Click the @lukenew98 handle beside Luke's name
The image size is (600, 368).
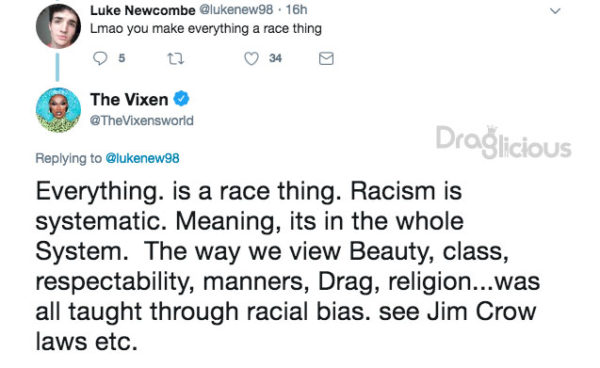pyautogui.click(x=236, y=10)
